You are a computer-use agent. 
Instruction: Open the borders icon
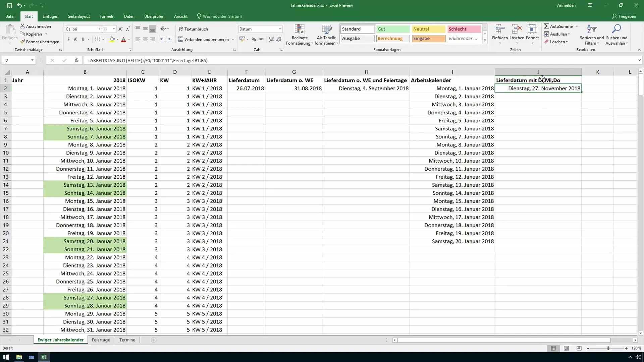pos(97,39)
